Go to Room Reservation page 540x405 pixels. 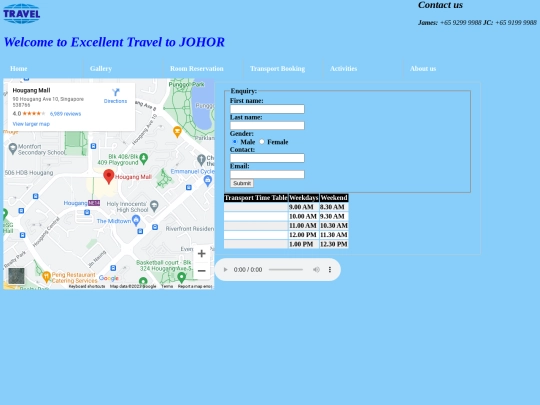coord(197,69)
